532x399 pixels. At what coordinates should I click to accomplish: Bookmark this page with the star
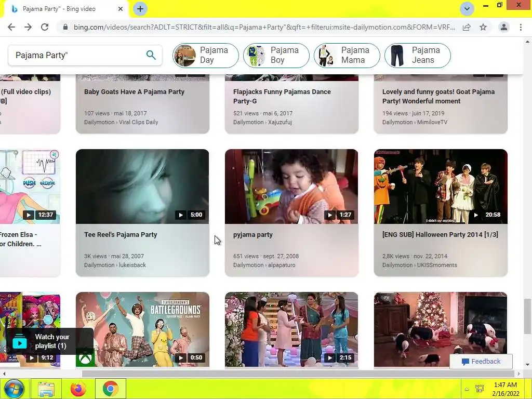[x=483, y=27]
